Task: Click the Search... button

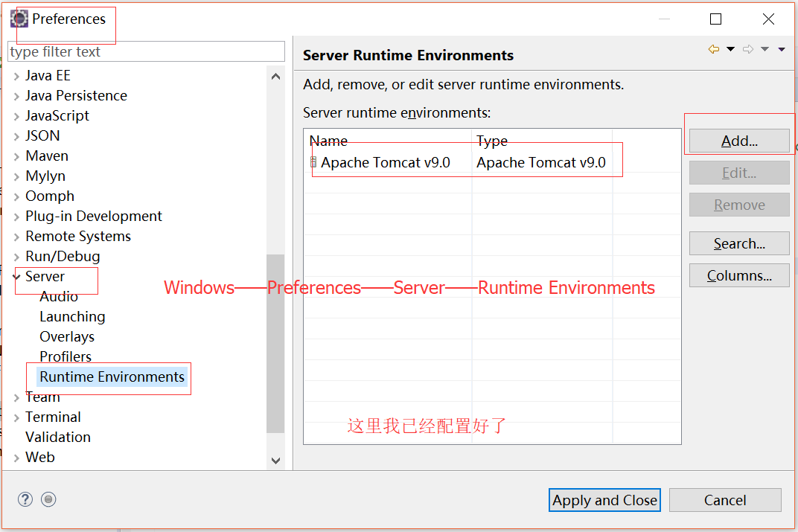Action: click(x=739, y=243)
